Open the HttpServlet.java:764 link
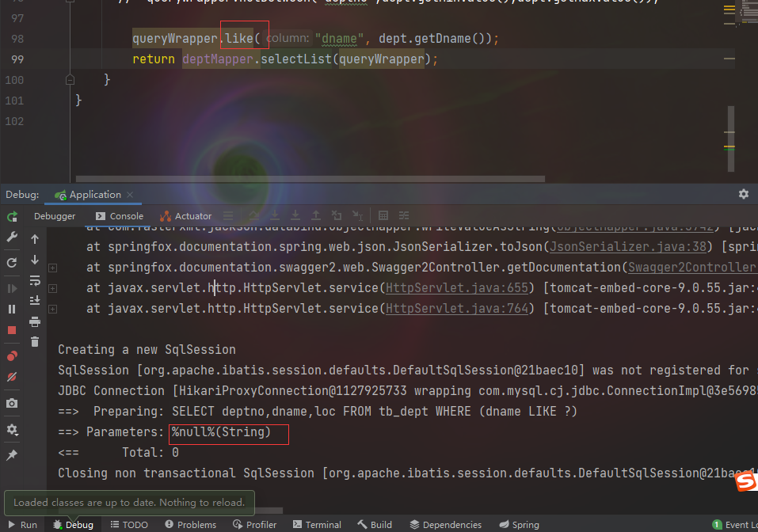The width and height of the screenshot is (758, 532). tap(457, 308)
